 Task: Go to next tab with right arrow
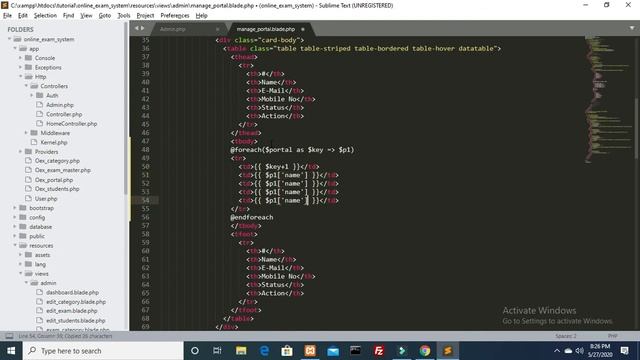point(142,28)
